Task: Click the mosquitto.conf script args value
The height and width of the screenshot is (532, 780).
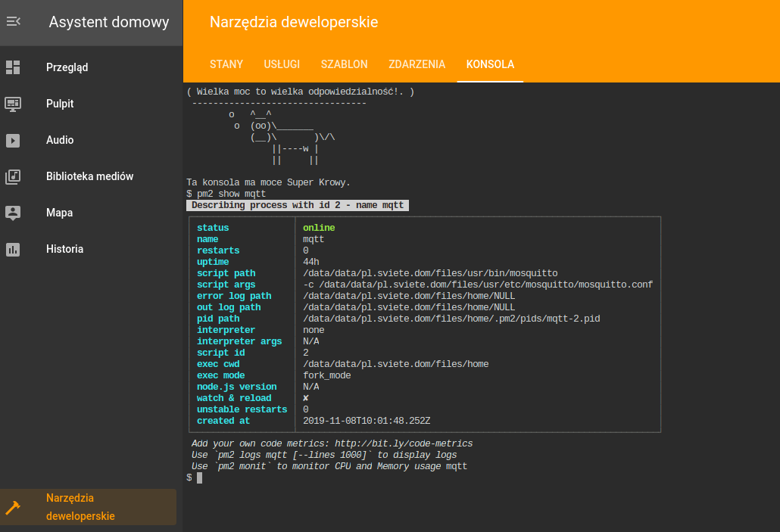Action: pyautogui.click(x=478, y=285)
